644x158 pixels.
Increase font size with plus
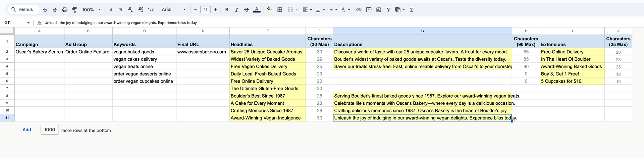pyautogui.click(x=215, y=9)
